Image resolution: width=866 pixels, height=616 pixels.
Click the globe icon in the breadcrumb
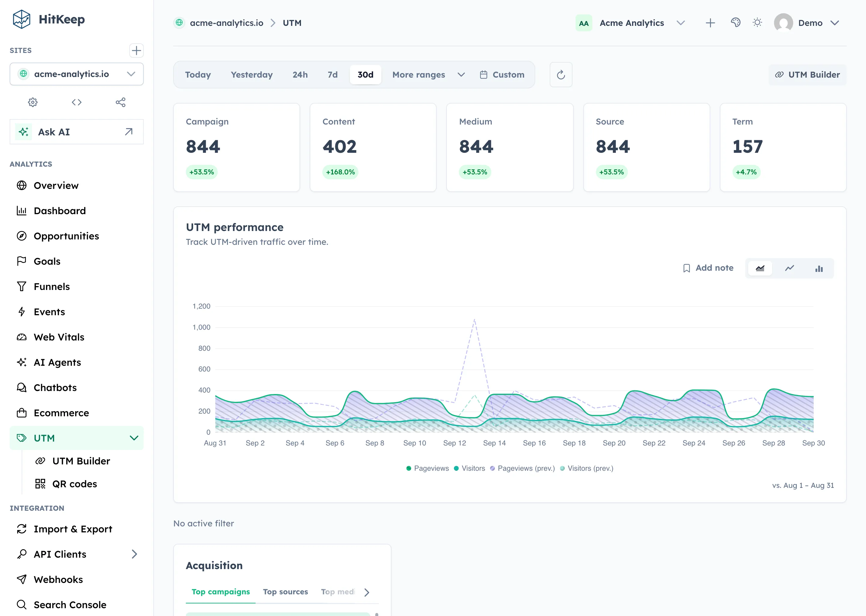pyautogui.click(x=179, y=23)
